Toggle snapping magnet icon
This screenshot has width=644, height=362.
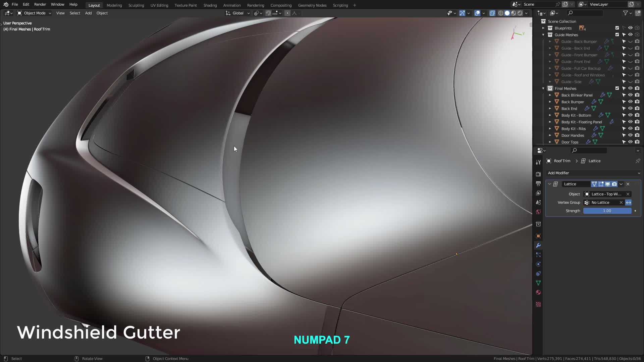[x=268, y=13]
